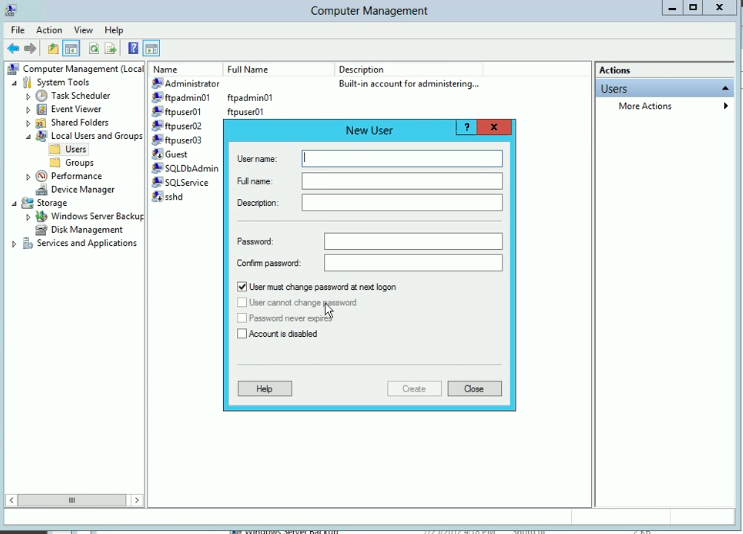Select ftpuser02 in the user list
Screen dimensions: 743x534
[177, 126]
